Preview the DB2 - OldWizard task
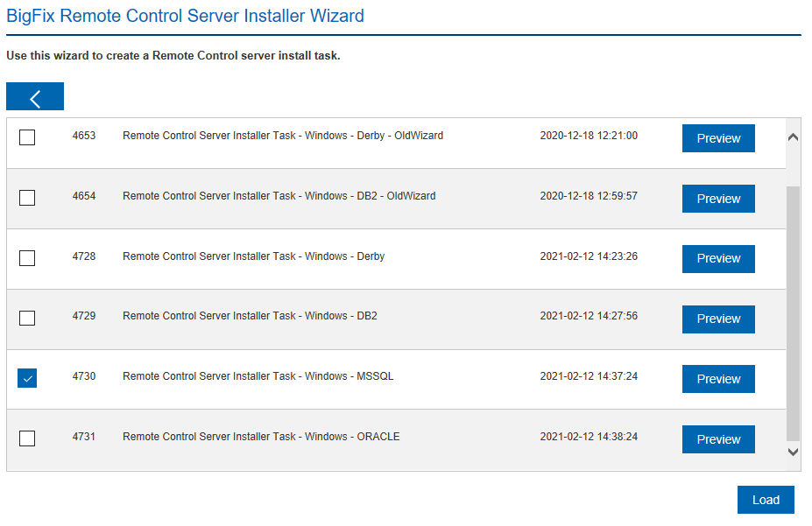The width and height of the screenshot is (812, 526). click(x=718, y=199)
